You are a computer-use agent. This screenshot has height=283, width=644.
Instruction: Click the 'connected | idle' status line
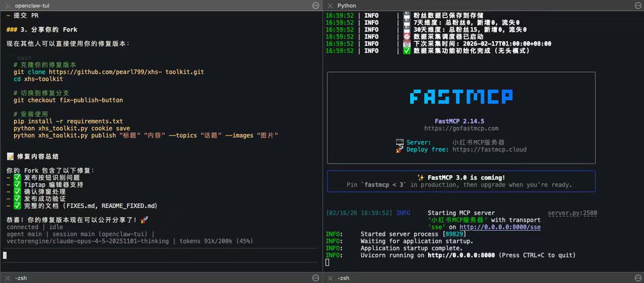tap(34, 227)
